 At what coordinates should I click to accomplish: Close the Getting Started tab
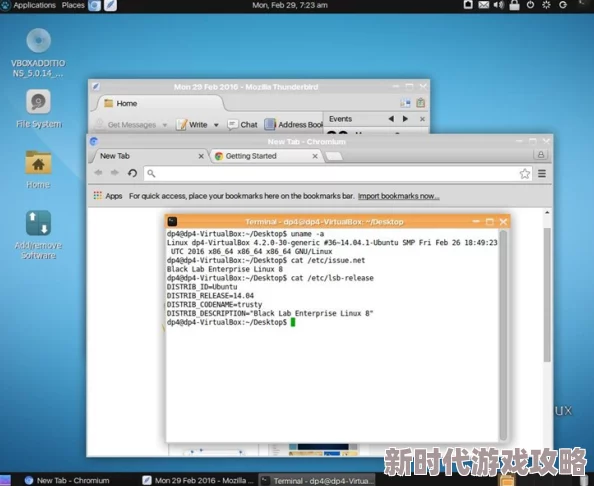coord(315,156)
